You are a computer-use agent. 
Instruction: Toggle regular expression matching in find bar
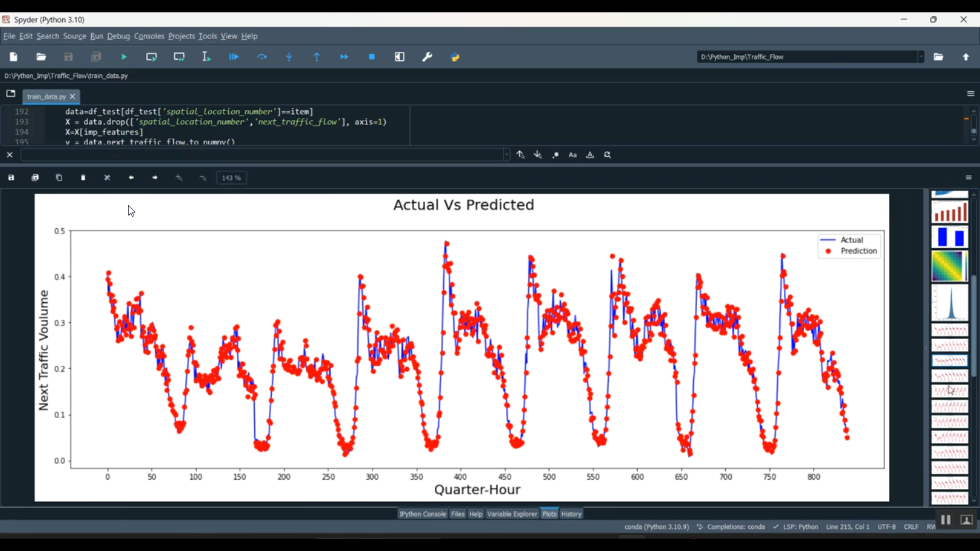pyautogui.click(x=555, y=155)
